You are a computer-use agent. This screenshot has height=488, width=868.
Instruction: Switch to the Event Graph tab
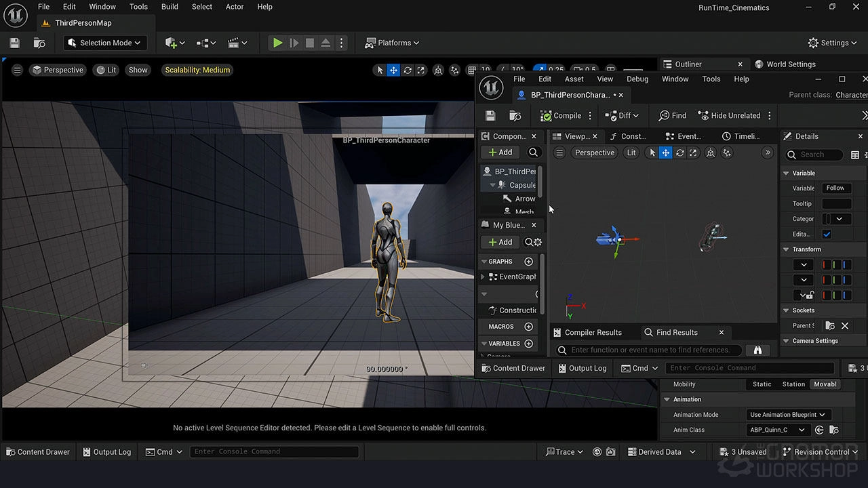686,136
